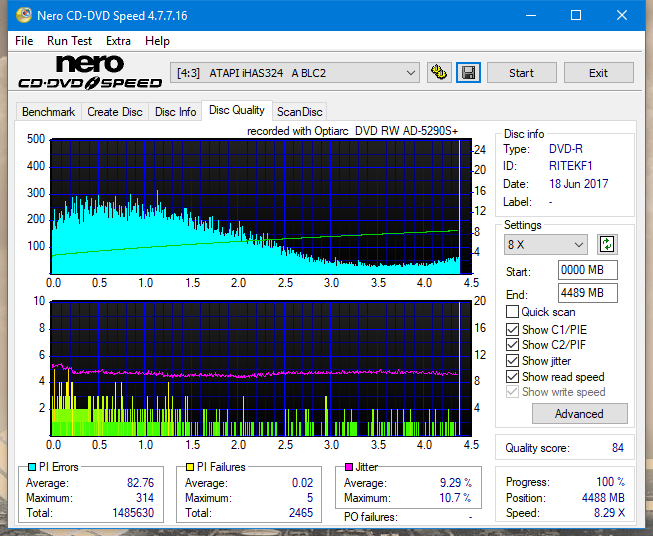Toggle Show C1/PIE checkbox
653x536 pixels.
click(x=512, y=329)
